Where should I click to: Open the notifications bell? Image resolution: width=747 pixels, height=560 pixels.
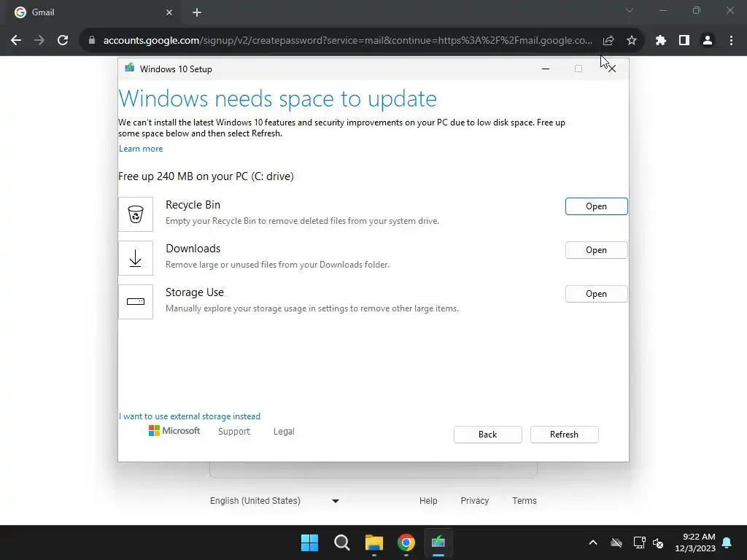727,542
